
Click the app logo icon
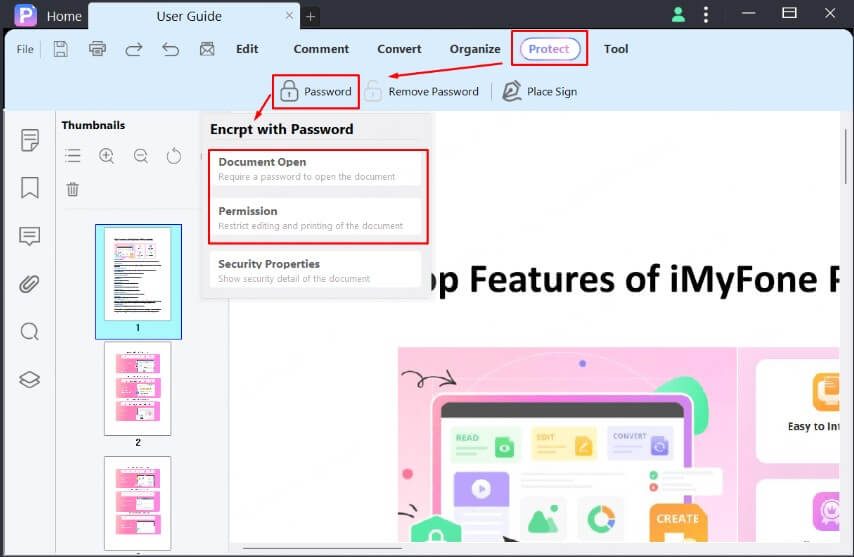click(x=25, y=15)
